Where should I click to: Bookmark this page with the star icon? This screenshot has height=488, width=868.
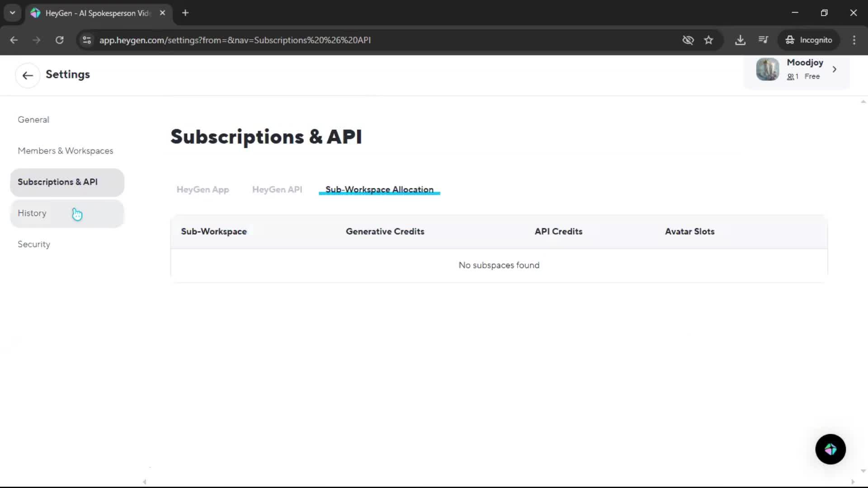(708, 40)
